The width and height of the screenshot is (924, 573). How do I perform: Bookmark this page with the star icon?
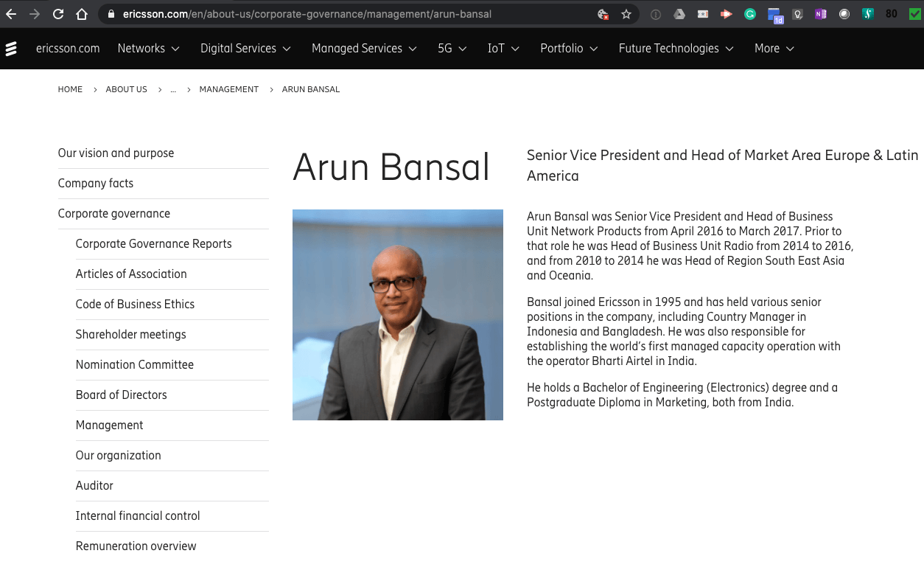click(x=626, y=13)
